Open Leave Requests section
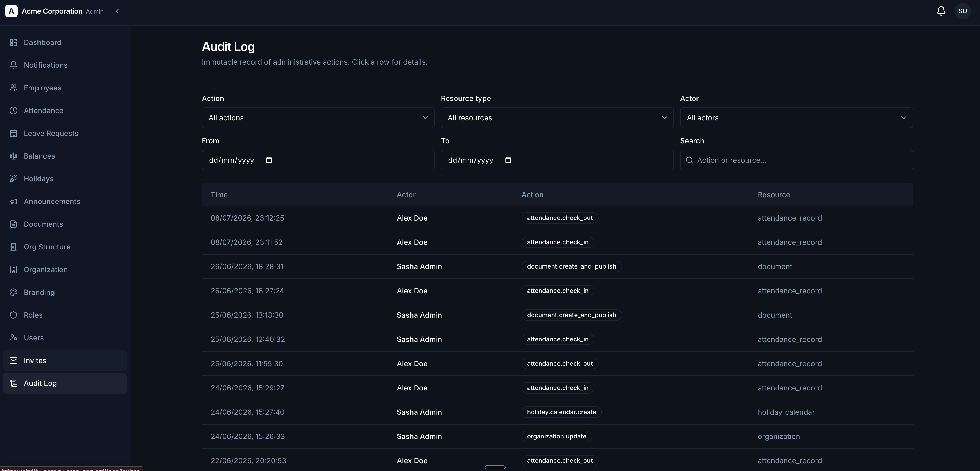 tap(65, 134)
